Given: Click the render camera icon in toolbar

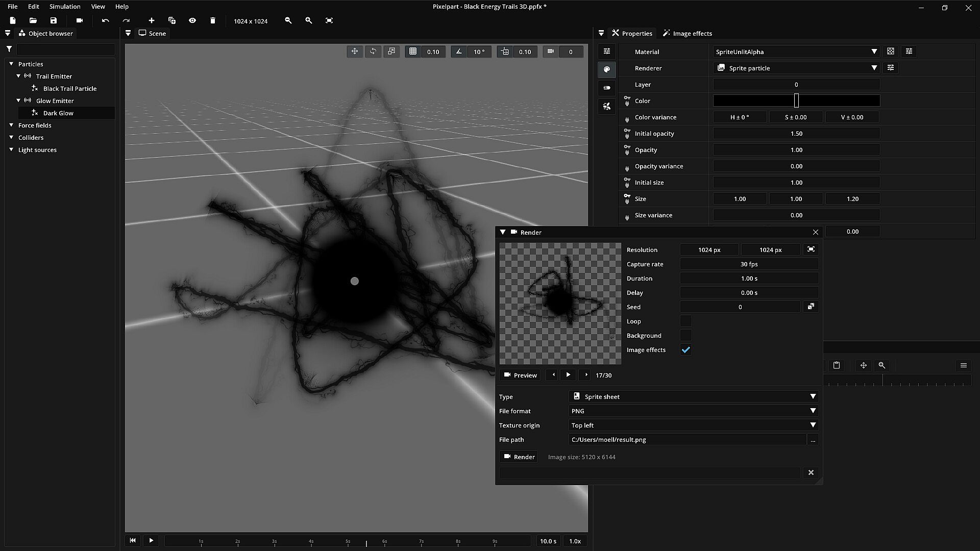Looking at the screenshot, I should (80, 20).
